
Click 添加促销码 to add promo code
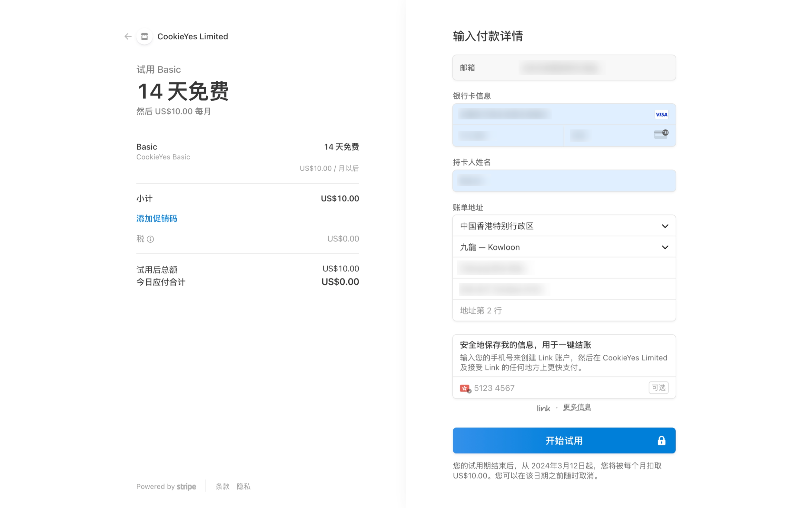click(x=156, y=218)
